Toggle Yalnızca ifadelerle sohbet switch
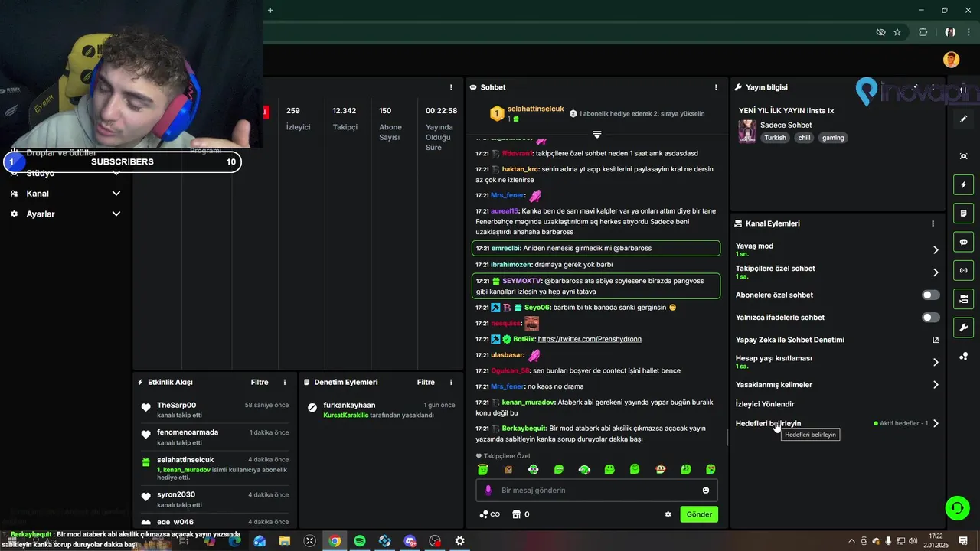The image size is (980, 551). [931, 317]
